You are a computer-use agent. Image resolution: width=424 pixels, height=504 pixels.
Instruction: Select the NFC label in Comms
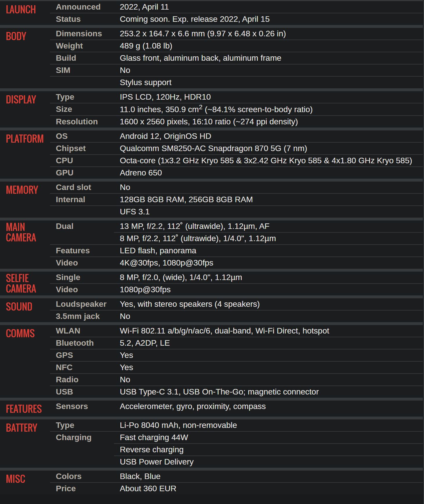(64, 367)
